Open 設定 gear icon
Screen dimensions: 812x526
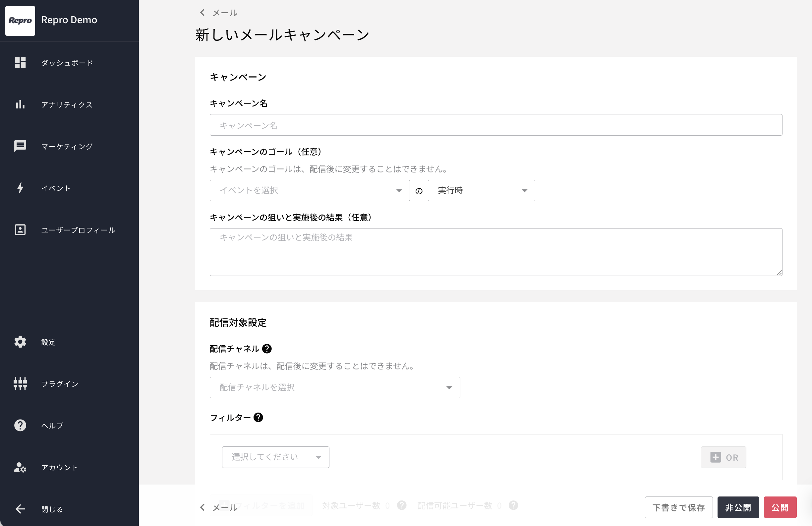coord(20,342)
